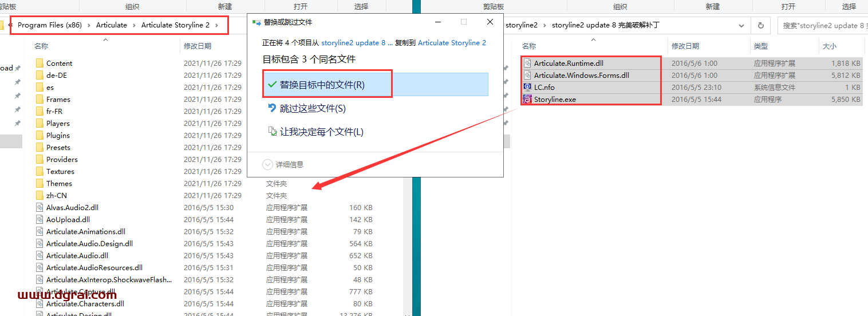868x316 pixels.
Task: Click the Presets folder icon
Action: tap(40, 147)
